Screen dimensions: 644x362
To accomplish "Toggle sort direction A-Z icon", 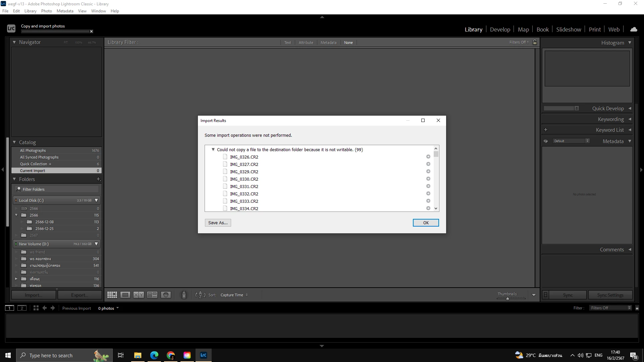I will [200, 295].
